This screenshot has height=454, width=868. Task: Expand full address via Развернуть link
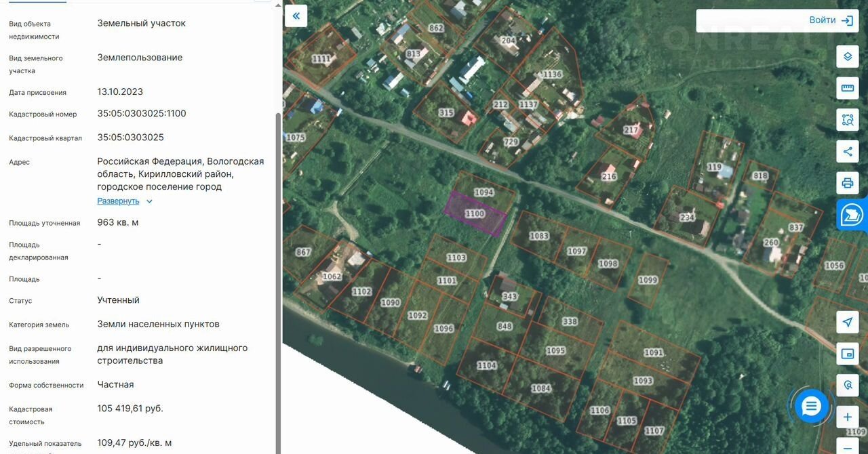point(118,201)
